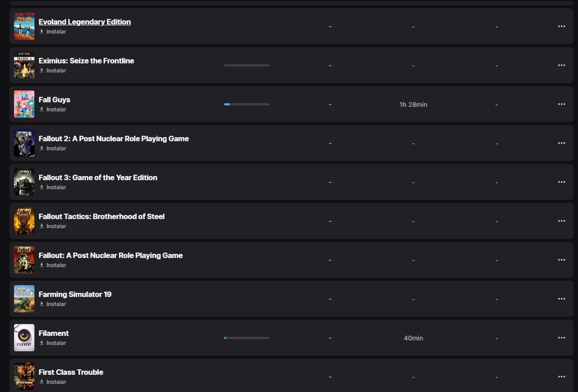Image resolution: width=578 pixels, height=392 pixels.
Task: Open the Fallout: A Post Nuclear title
Action: point(111,255)
